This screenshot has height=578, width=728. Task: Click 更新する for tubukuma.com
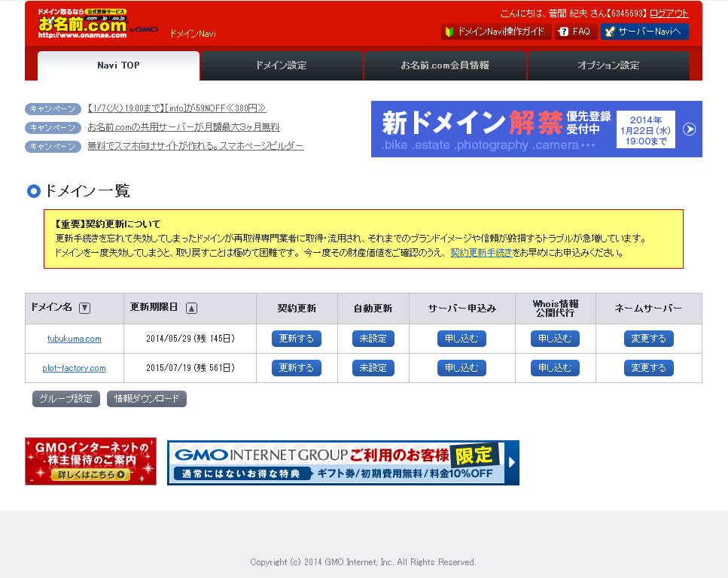296,339
